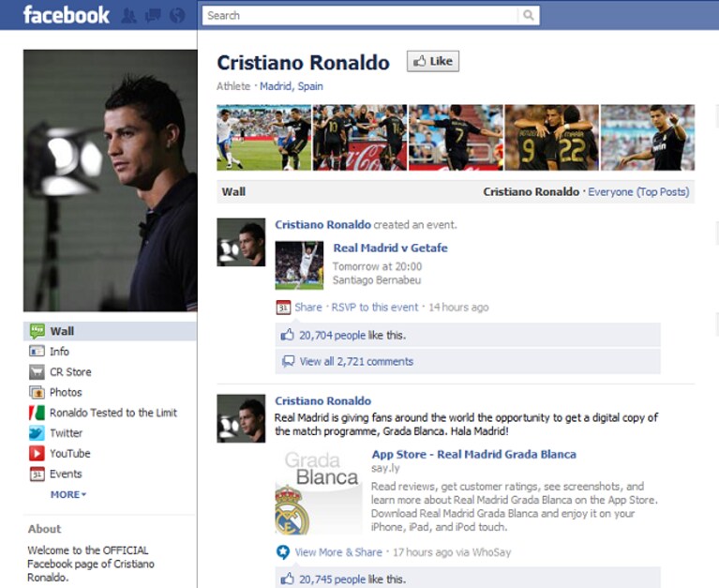Screen dimensions: 719x588
Task: Click Share link under event
Action: coord(308,308)
